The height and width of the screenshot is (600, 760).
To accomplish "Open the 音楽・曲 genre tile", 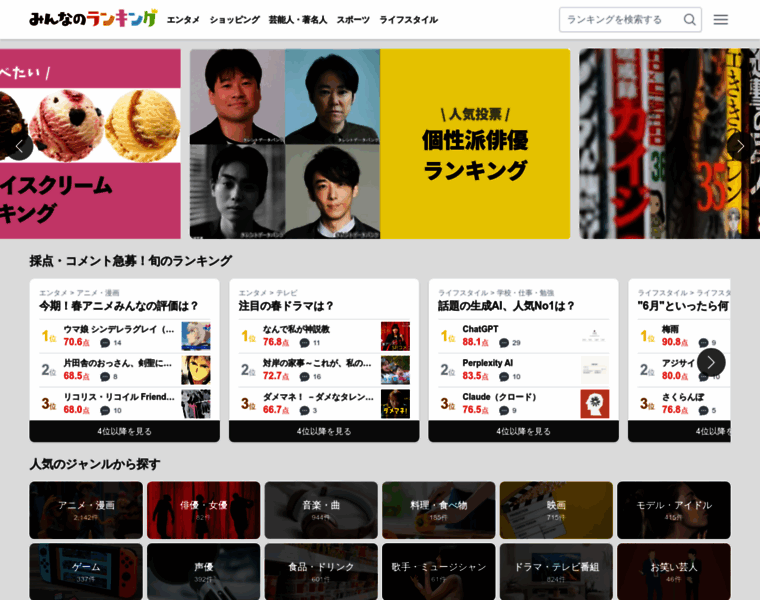I will (321, 510).
